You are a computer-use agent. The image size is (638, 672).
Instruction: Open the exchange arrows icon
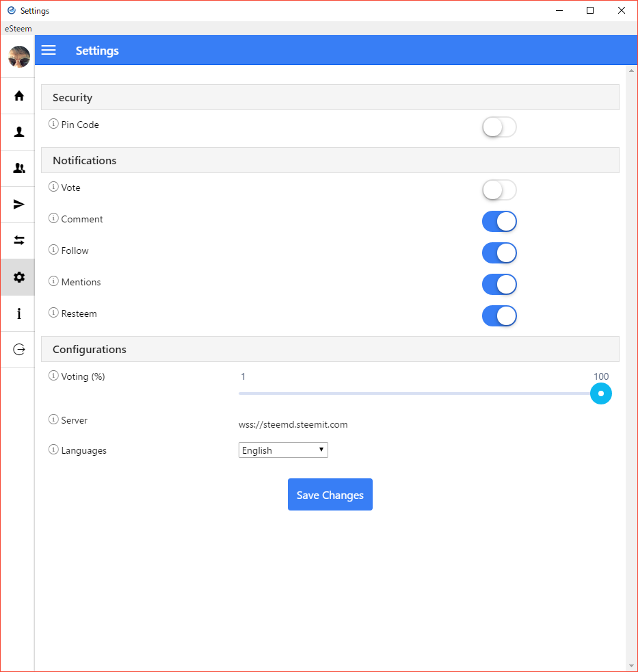pyautogui.click(x=18, y=241)
